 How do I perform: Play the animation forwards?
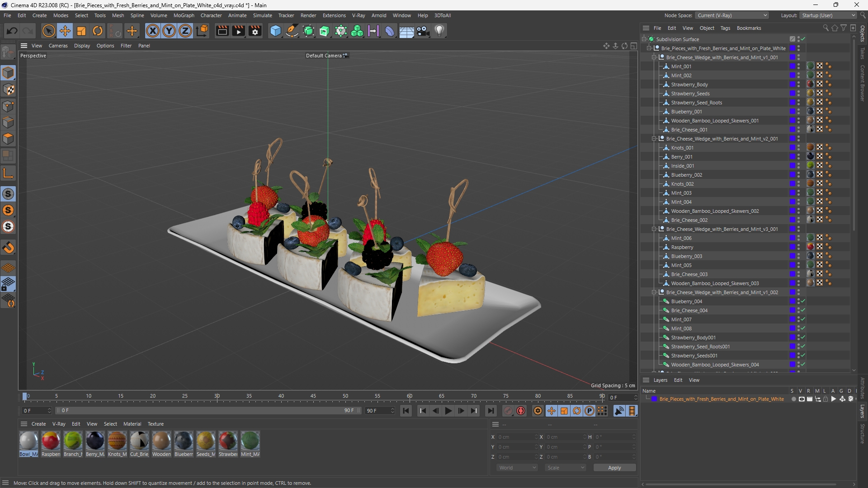448,411
